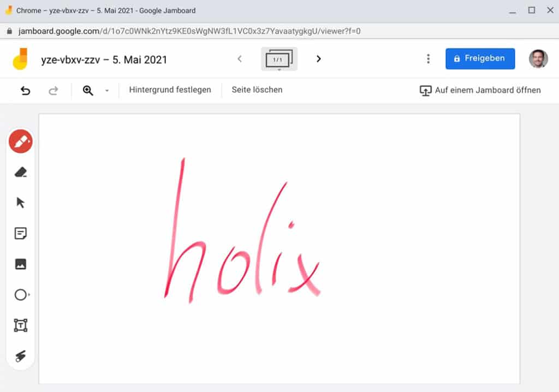Viewport: 559px width, 392px height.
Task: Set background via Hintergrund festlegen
Action: [169, 90]
